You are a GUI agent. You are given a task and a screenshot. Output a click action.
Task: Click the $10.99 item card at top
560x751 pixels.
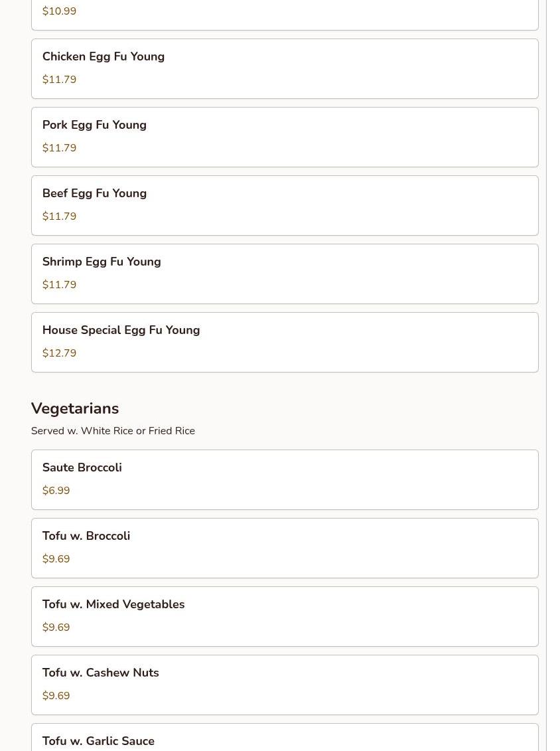click(x=284, y=15)
